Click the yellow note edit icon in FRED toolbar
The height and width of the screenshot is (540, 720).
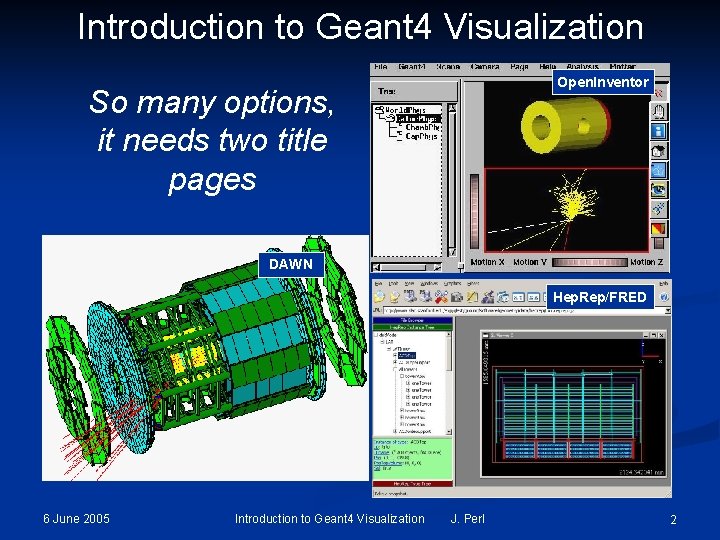pos(472,297)
